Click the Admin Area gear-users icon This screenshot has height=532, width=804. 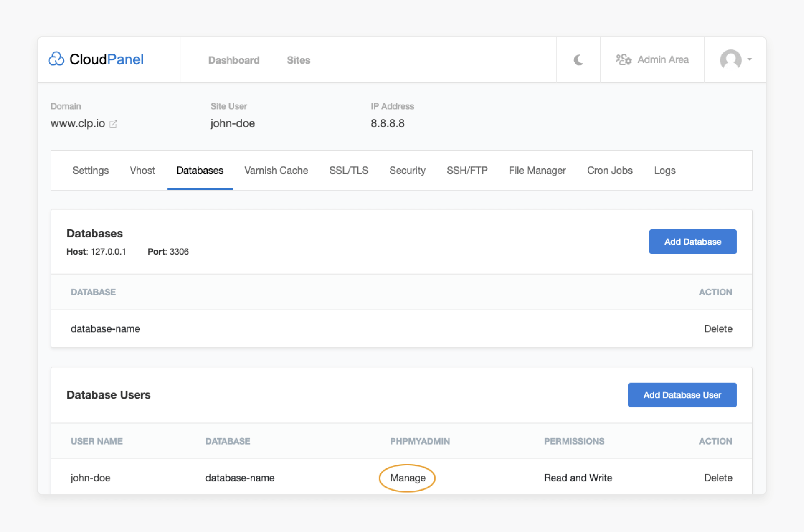(x=624, y=60)
